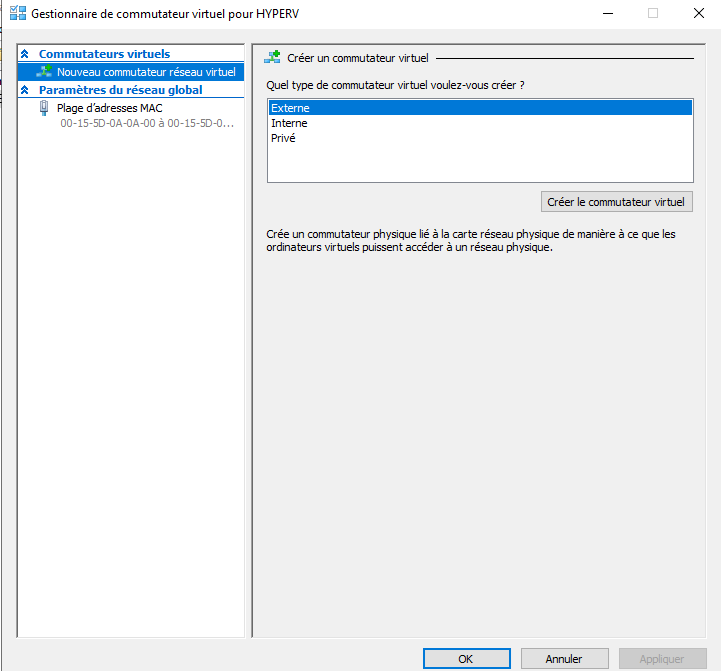
Task: Click the Commutateurs virtuels section header
Action: pos(104,54)
